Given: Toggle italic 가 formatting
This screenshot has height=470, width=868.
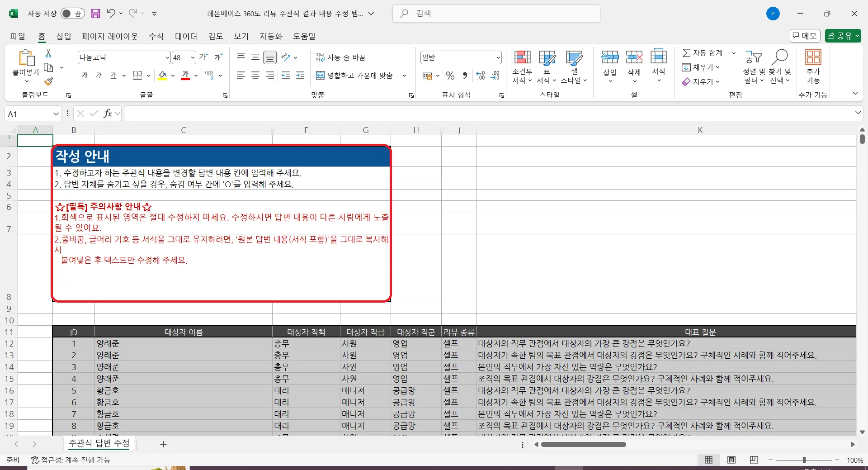Looking at the screenshot, I should pos(99,75).
